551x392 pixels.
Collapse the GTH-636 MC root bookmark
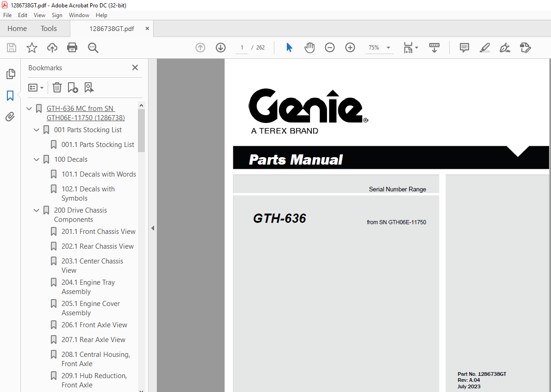click(29, 109)
